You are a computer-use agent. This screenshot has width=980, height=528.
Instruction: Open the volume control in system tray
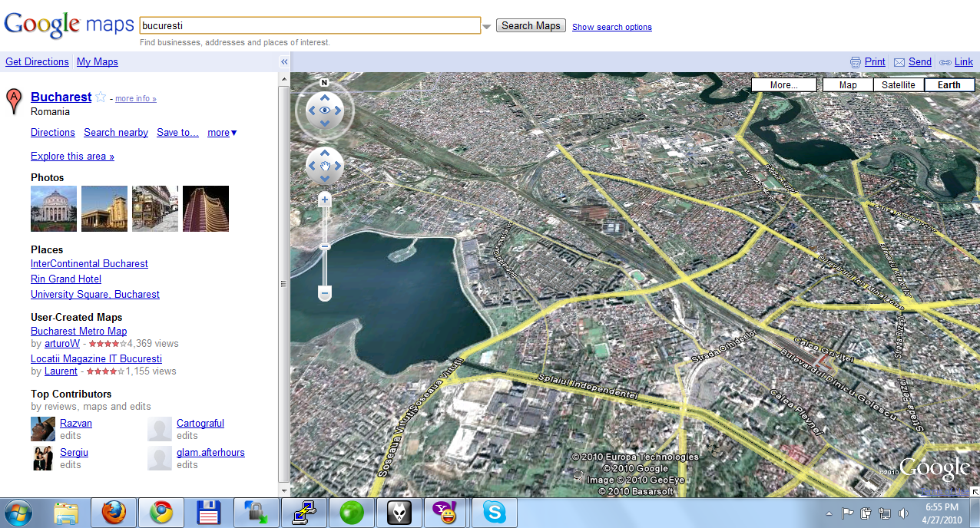point(903,513)
